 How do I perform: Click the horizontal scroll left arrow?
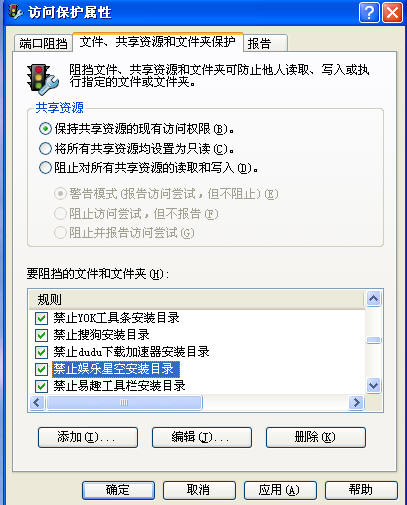point(37,402)
